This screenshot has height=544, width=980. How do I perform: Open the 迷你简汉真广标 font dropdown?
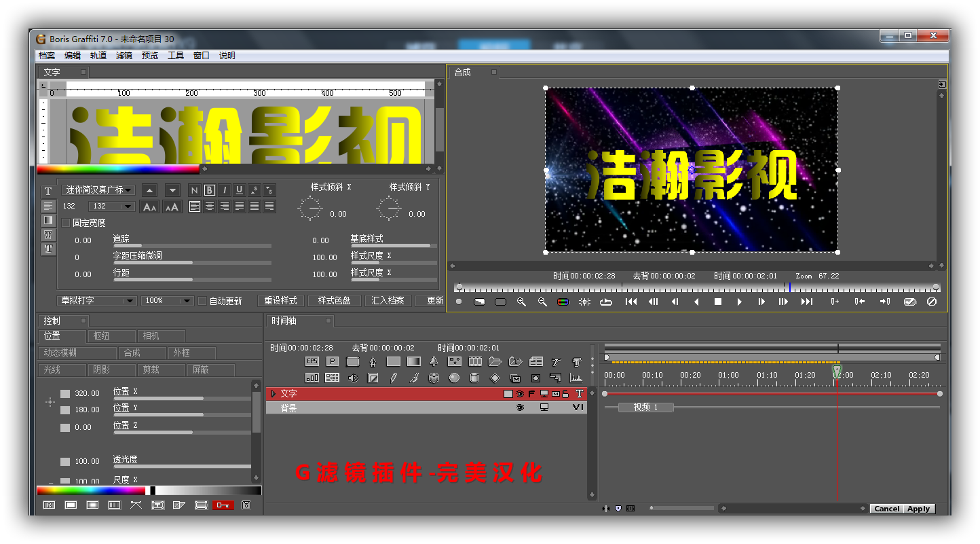[x=99, y=190]
